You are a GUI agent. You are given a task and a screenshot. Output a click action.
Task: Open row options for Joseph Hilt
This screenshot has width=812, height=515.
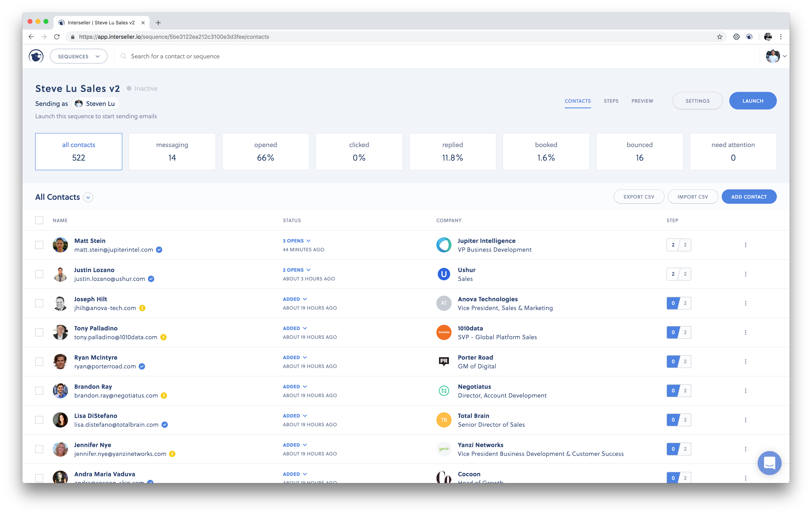745,303
